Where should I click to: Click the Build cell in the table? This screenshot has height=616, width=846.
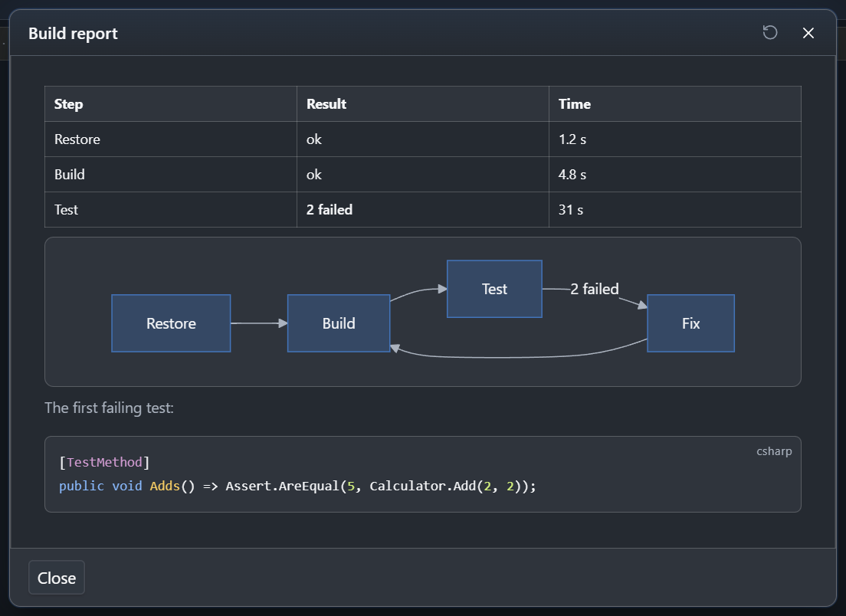(170, 174)
